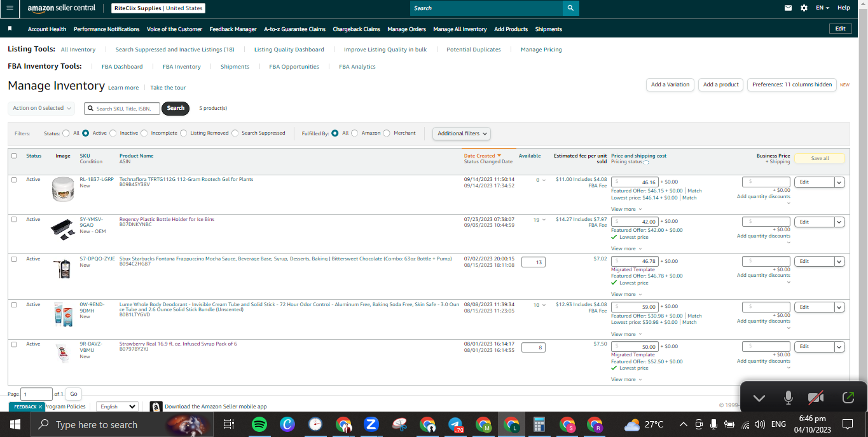Close the FEEDBACK tab with the X

[40, 407]
